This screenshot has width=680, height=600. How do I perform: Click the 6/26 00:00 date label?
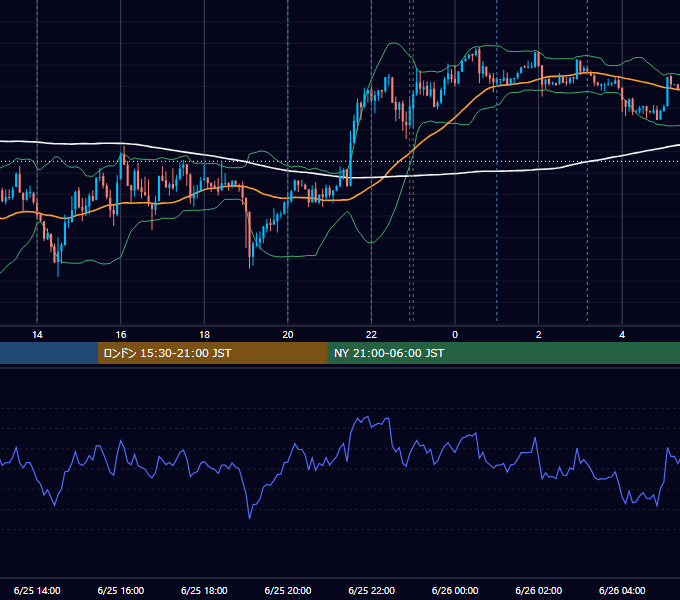pyautogui.click(x=455, y=590)
